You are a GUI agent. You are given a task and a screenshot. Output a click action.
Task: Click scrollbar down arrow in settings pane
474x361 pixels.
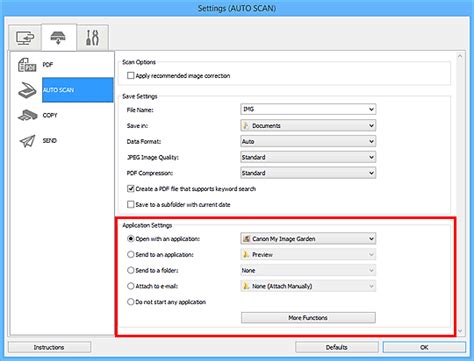tap(460, 331)
